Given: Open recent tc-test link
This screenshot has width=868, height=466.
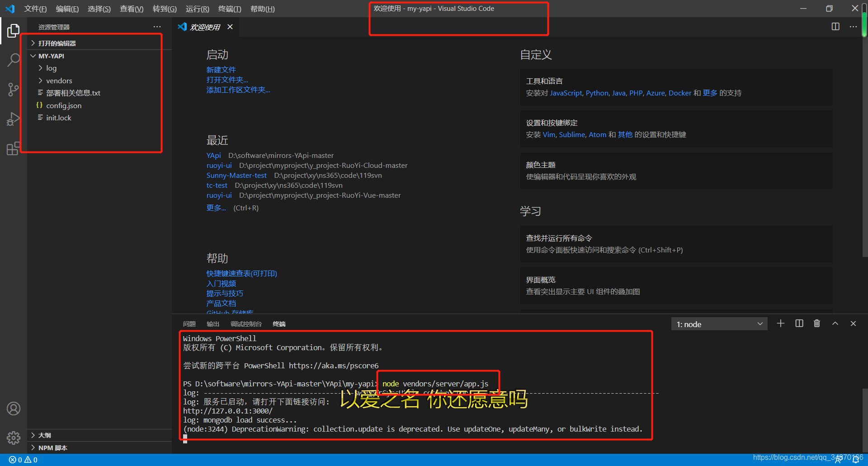Looking at the screenshot, I should pos(217,185).
